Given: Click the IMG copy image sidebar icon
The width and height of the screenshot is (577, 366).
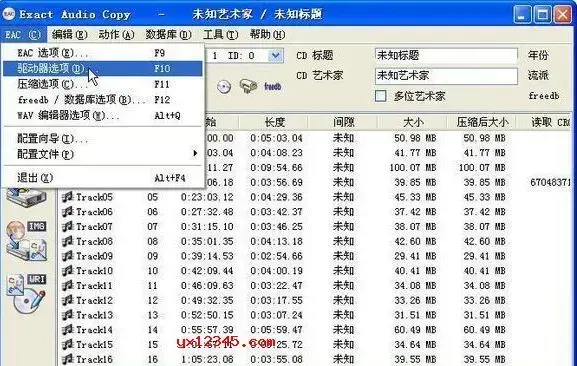Looking at the screenshot, I should 26,241.
